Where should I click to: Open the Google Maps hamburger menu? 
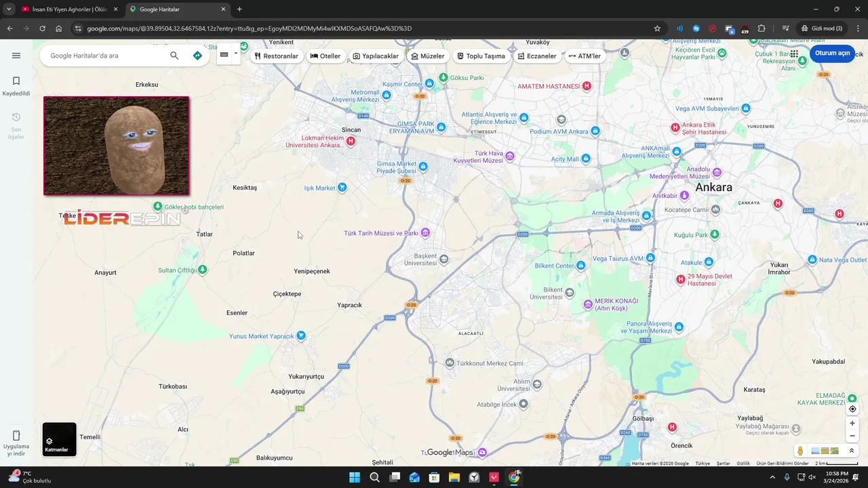coord(16,56)
